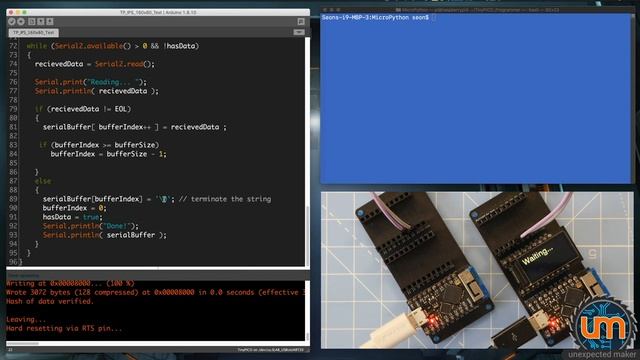This screenshot has width=640, height=360.
Task: Click 'Serial.println( recievedData );' line 77
Action: point(97,91)
